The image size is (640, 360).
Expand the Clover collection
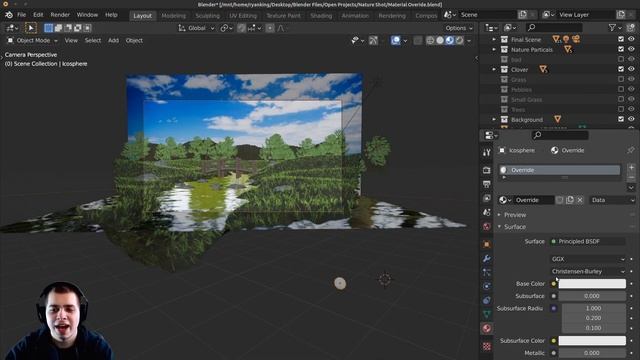pos(494,69)
